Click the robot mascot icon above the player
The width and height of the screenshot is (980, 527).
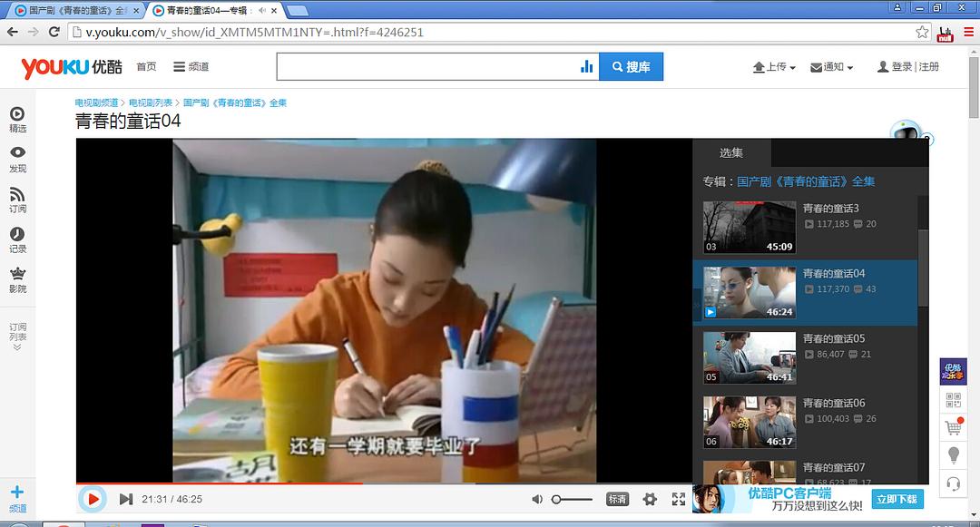click(907, 129)
